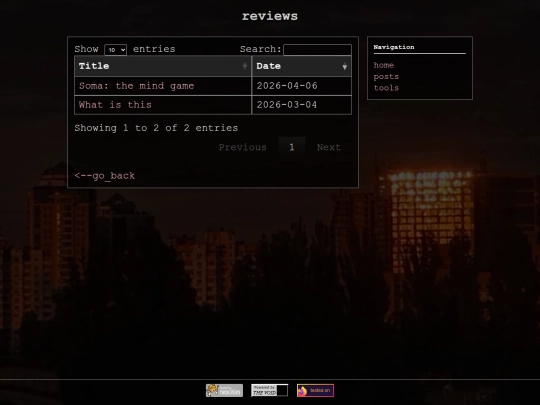
Task: Navigate to tools in the Navigation panel
Action: tap(386, 88)
